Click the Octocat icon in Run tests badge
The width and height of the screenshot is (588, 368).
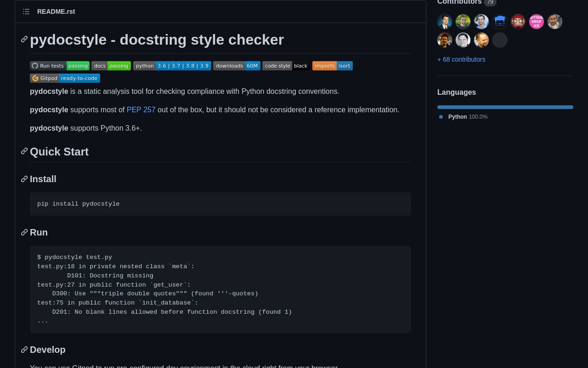pos(35,66)
